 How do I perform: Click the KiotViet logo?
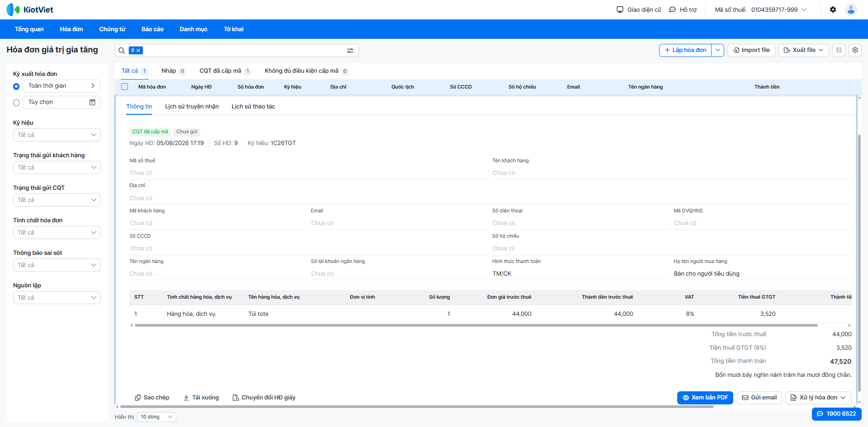30,9
